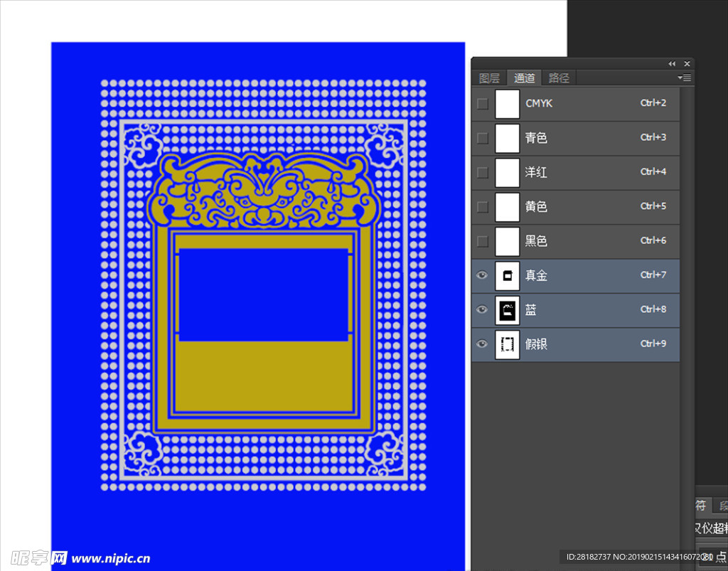Screen dimensions: 728x571
Task: Toggle visibility box of 黑色 channel
Action: click(483, 241)
